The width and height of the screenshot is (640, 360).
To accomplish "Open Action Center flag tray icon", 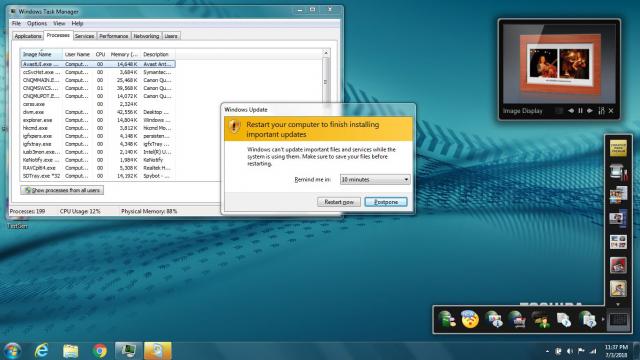I will 581,351.
